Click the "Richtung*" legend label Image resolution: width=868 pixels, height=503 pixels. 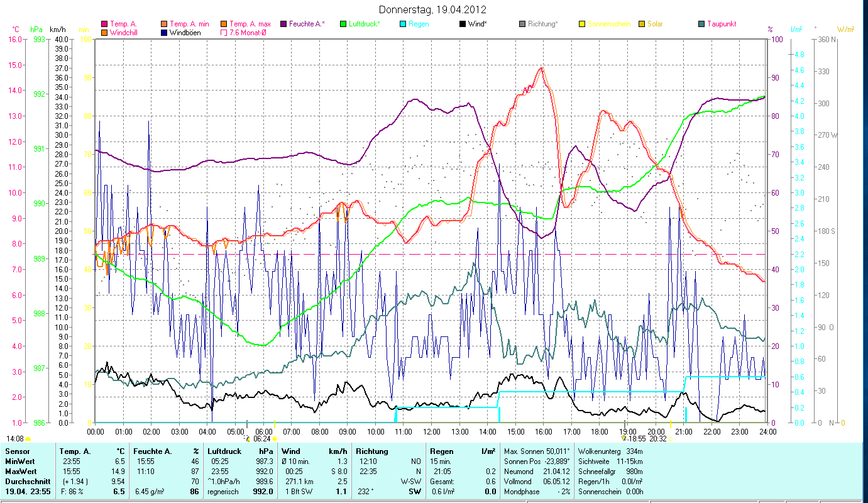pos(543,25)
